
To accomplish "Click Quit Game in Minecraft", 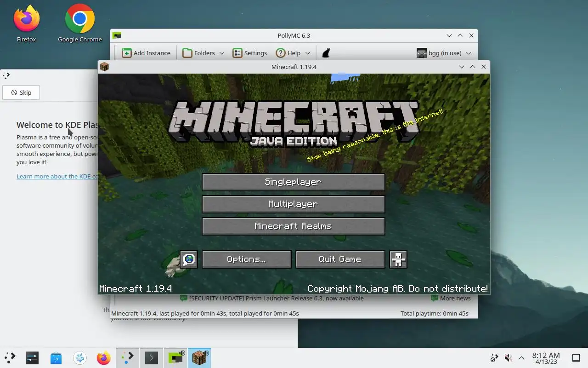I will click(340, 259).
